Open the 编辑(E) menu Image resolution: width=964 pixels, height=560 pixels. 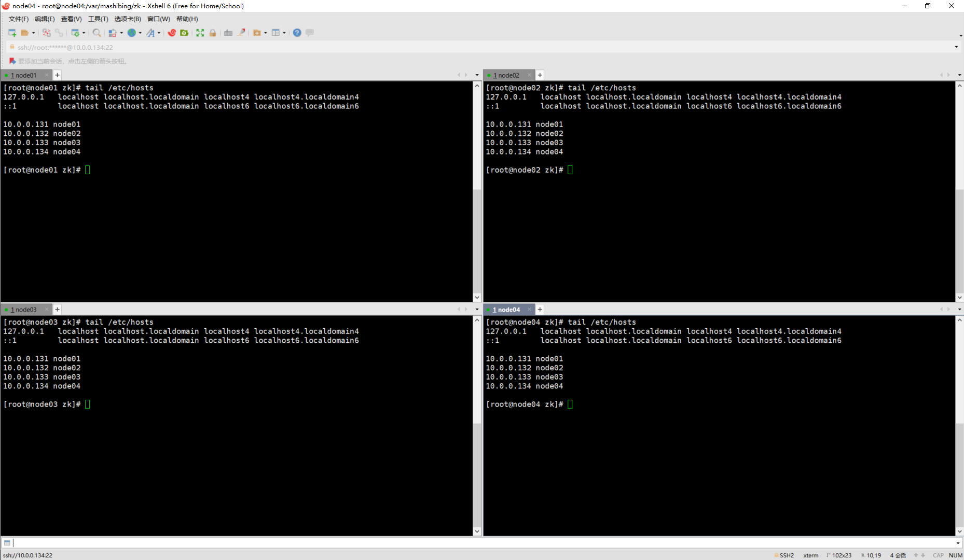(45, 19)
